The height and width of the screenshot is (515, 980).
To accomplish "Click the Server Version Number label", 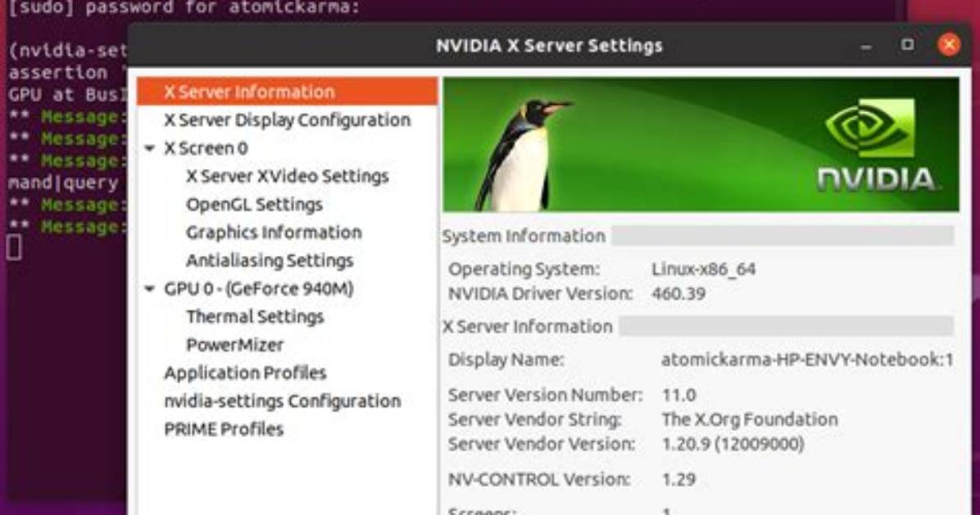I will click(545, 394).
